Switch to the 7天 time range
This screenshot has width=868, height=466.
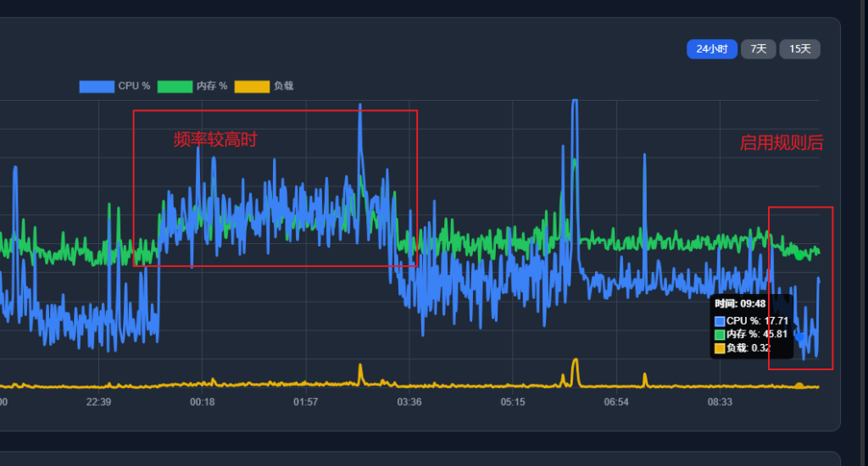point(759,49)
